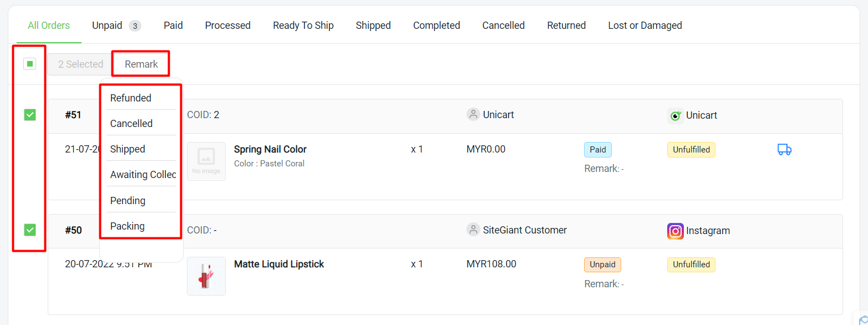The width and height of the screenshot is (868, 325).
Task: Uncheck the checkbox for order #51
Action: [x=29, y=115]
